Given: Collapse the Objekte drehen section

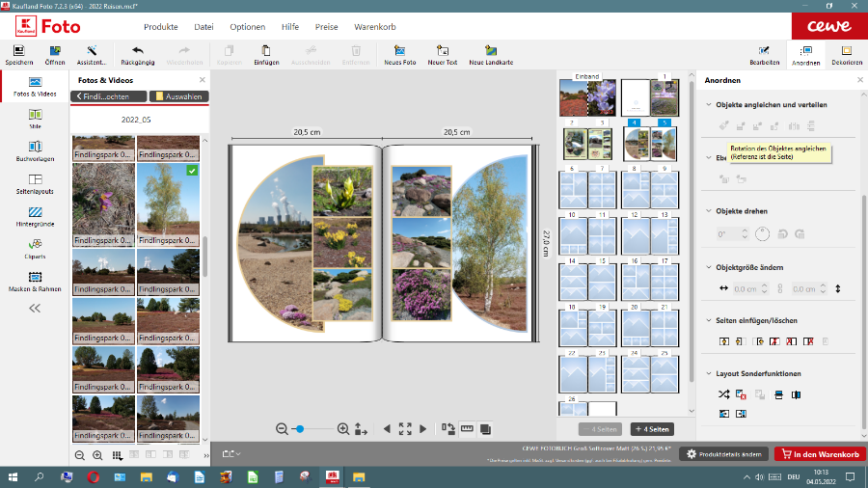Looking at the screenshot, I should click(709, 210).
